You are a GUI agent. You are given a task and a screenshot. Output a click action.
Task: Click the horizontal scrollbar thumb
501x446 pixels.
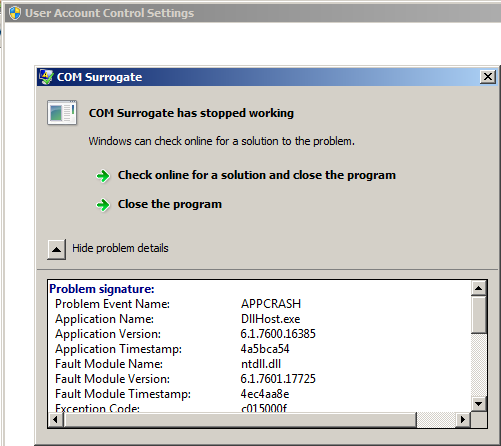240,419
